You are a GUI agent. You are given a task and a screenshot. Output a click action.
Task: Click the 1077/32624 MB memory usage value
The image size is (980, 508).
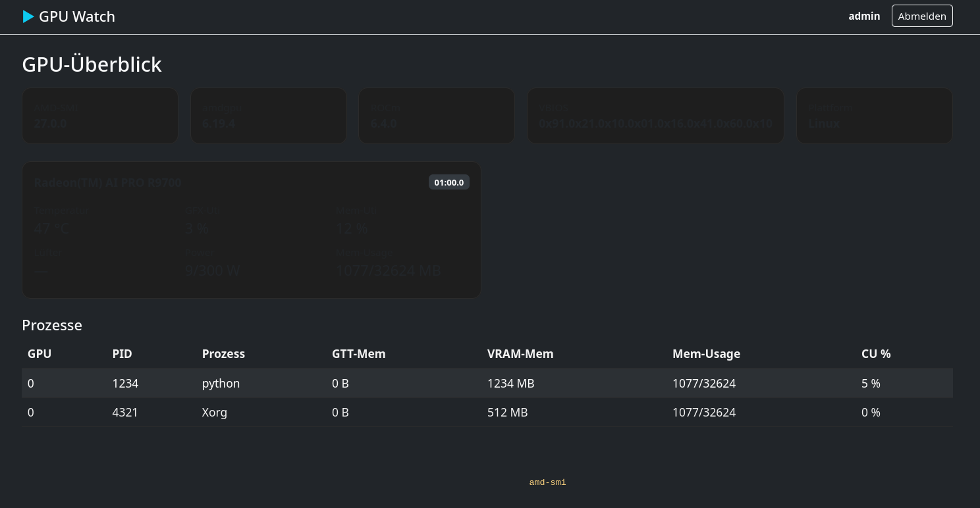(388, 270)
